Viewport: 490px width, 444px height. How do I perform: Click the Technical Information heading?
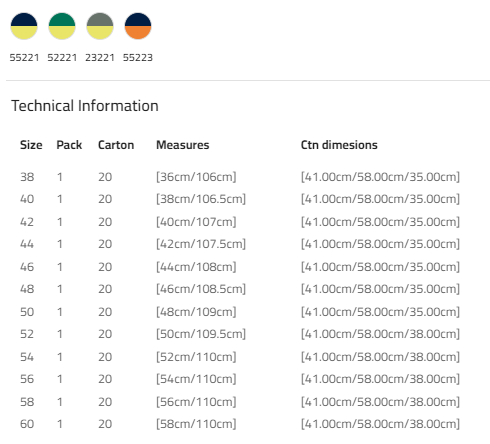(x=85, y=106)
